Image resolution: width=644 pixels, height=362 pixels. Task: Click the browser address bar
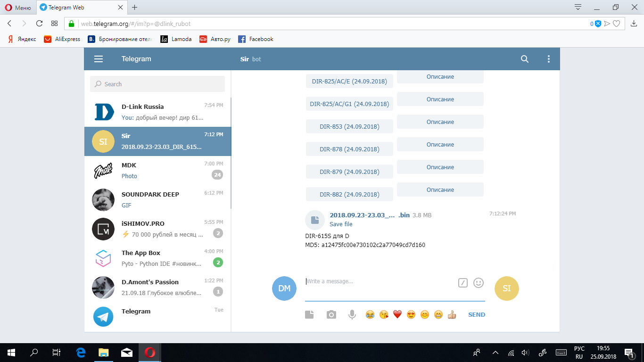(x=330, y=24)
